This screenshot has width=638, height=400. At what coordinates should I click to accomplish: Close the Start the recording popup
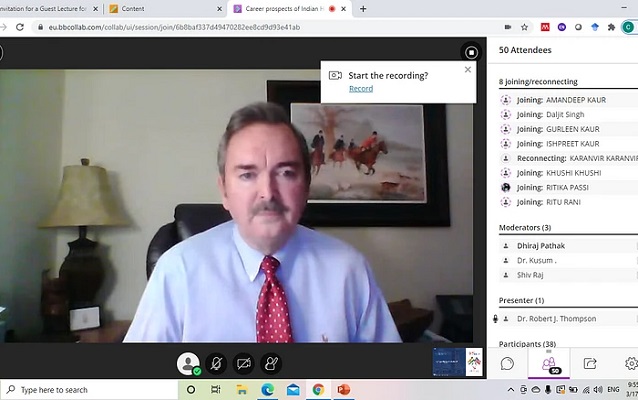click(x=468, y=70)
